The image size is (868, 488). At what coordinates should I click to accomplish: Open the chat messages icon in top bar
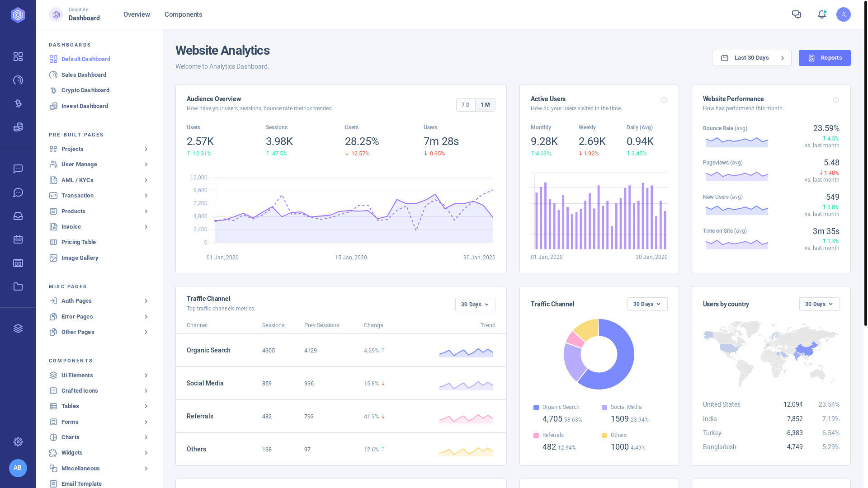[797, 14]
